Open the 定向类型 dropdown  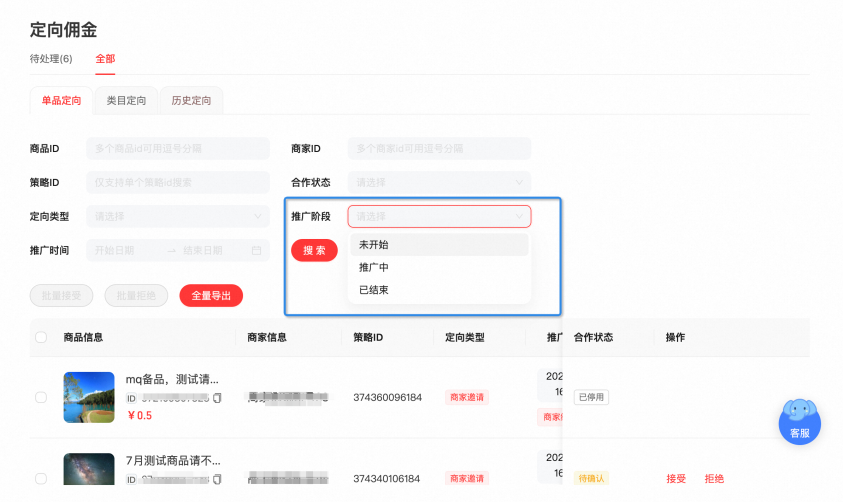click(178, 217)
